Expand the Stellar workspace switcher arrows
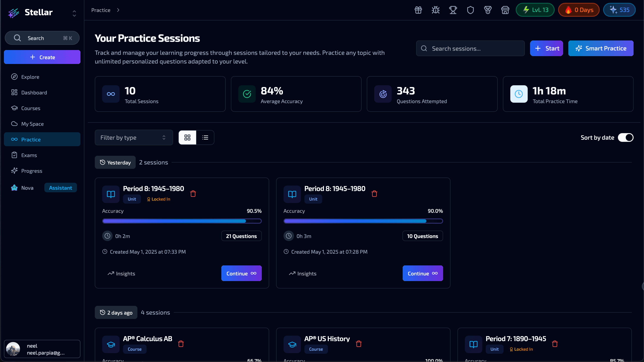Image resolution: width=644 pixels, height=362 pixels. click(74, 13)
